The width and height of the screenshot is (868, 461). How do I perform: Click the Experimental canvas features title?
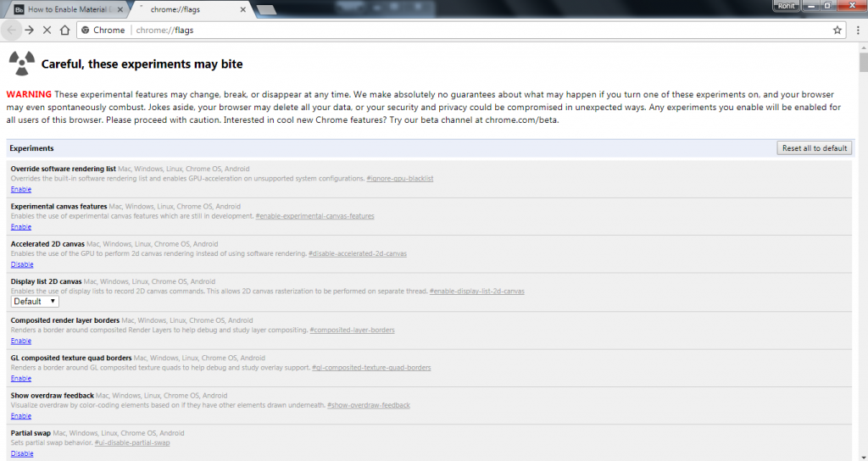[58, 207]
